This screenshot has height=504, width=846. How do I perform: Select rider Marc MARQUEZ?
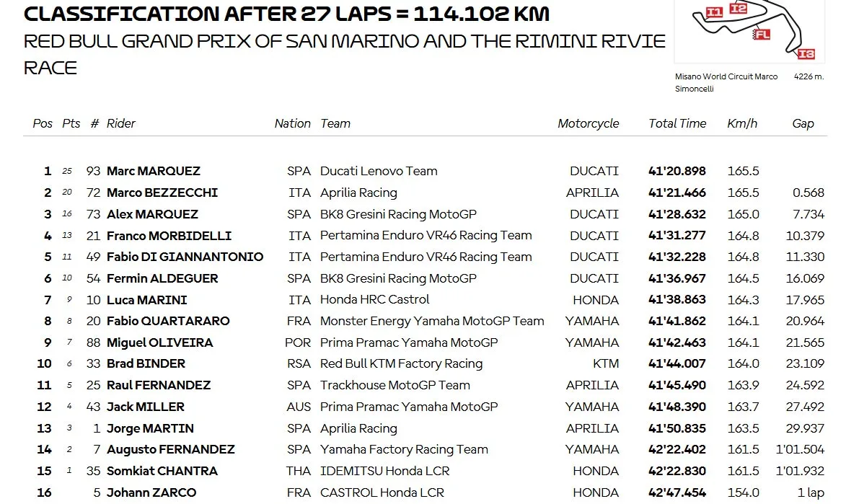[153, 171]
